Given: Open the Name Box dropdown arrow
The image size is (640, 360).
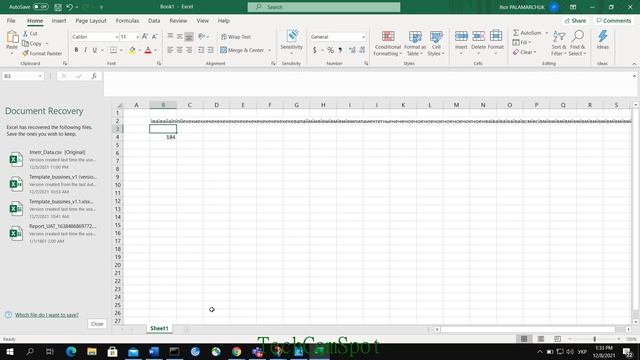Looking at the screenshot, I should point(40,76).
